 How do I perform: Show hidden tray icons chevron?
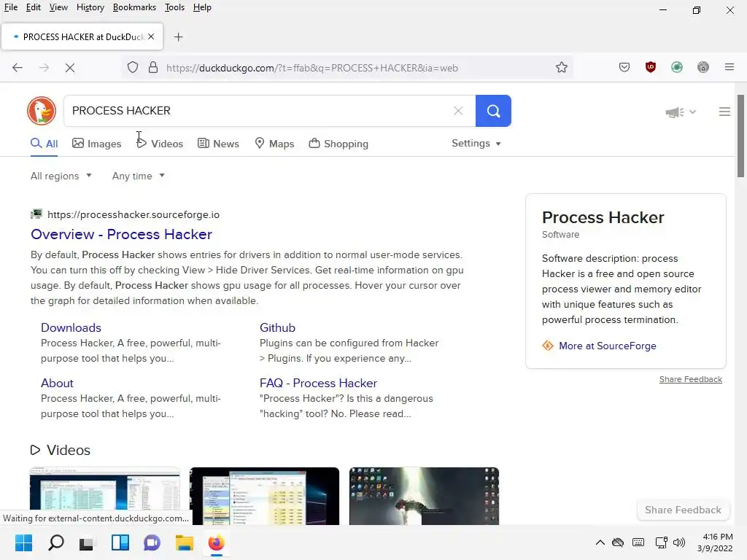click(600, 542)
